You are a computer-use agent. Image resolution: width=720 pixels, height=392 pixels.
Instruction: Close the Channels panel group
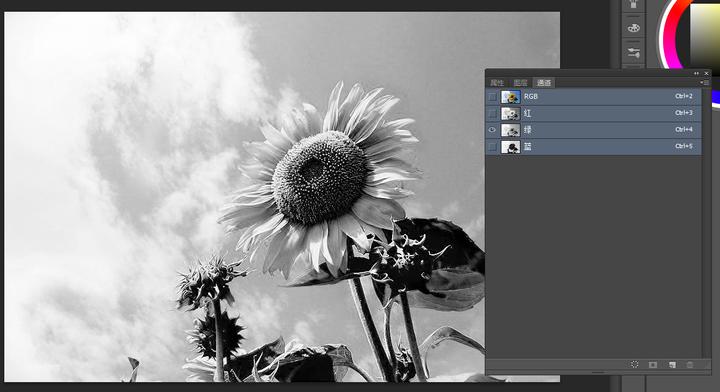[707, 73]
